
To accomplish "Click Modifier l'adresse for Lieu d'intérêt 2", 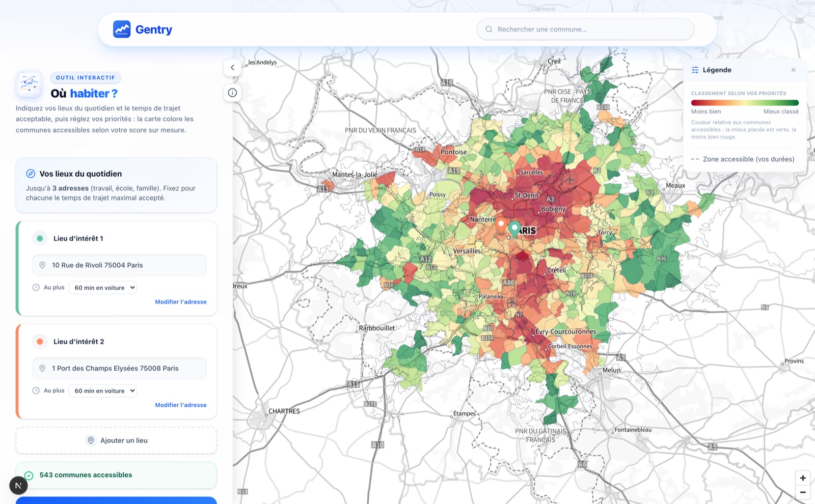I will coord(181,405).
